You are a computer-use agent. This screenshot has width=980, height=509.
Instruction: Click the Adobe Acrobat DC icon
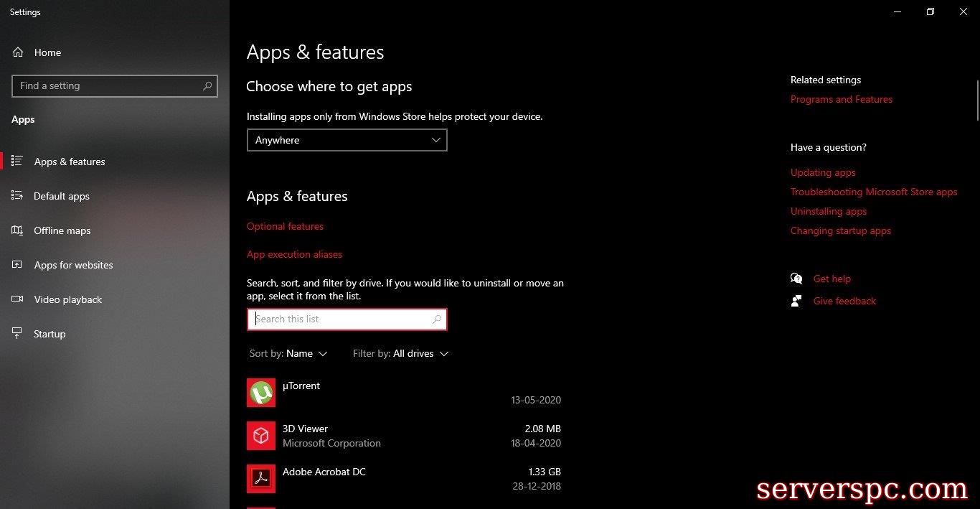(261, 479)
